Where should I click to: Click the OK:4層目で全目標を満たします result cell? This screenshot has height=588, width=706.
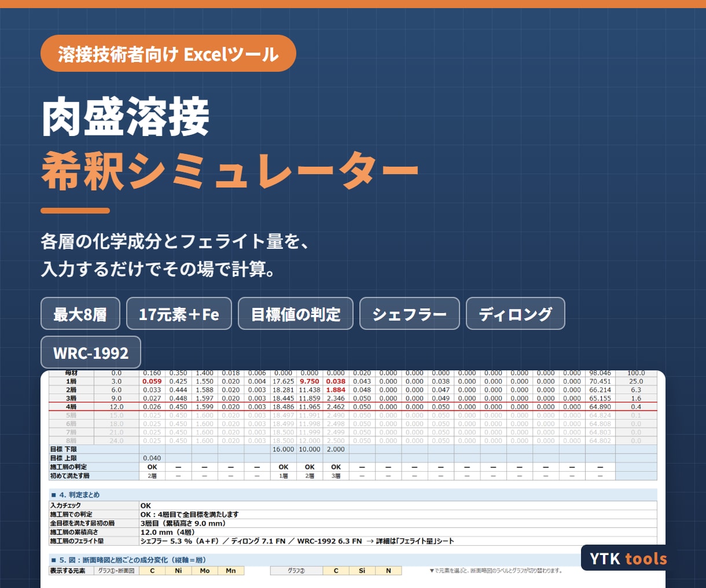coord(398,514)
